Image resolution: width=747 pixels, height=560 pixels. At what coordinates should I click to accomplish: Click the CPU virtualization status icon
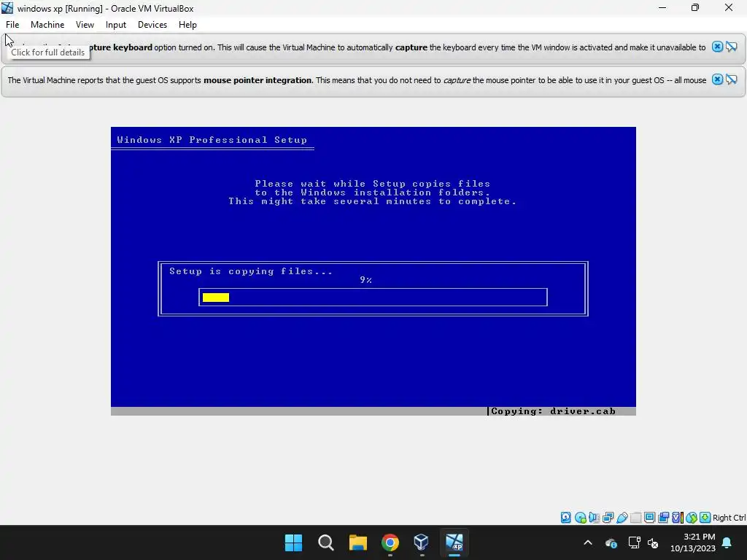(678, 518)
